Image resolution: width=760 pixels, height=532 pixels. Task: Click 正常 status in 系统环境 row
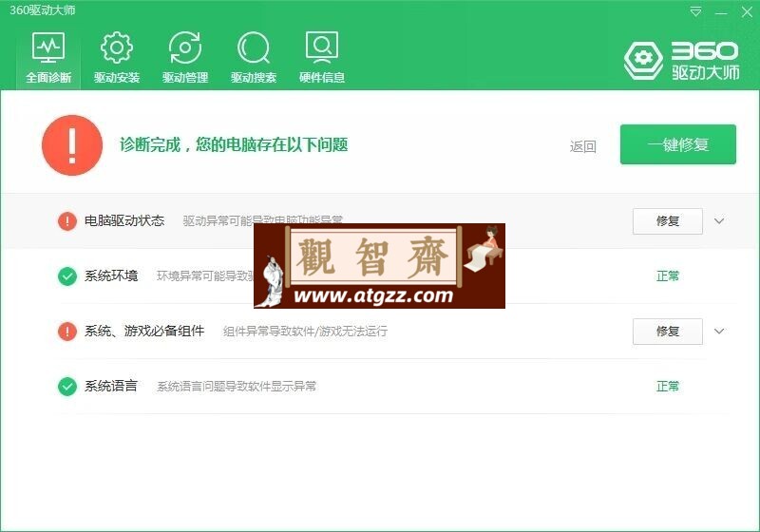[x=668, y=276]
